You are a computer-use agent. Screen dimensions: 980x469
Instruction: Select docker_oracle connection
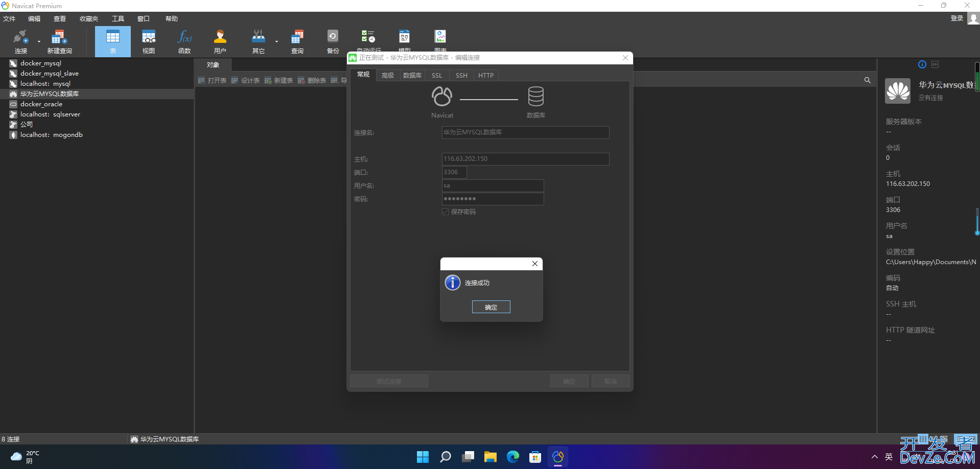(41, 104)
